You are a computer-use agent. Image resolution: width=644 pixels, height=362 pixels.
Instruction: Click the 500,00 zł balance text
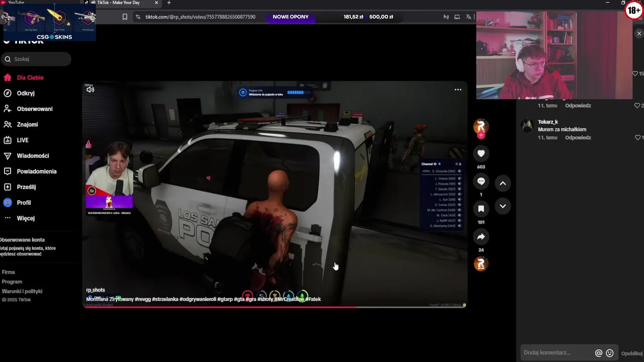pos(381,17)
